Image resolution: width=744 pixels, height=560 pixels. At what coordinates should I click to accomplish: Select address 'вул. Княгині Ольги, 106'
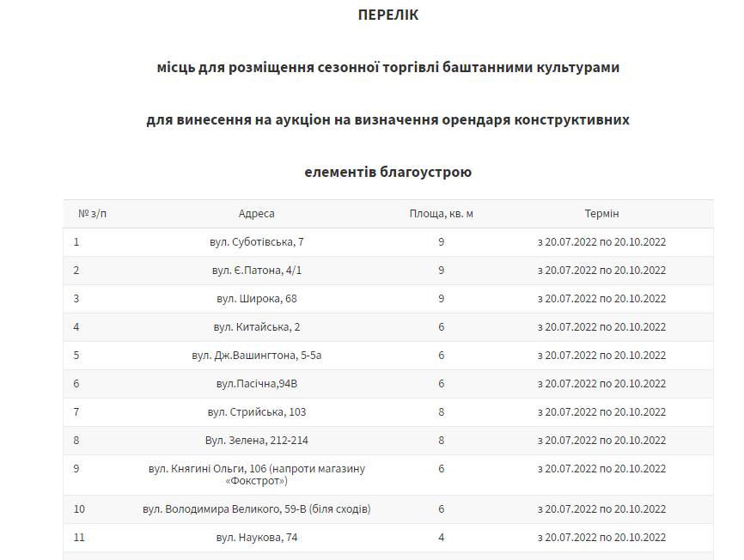click(x=207, y=468)
